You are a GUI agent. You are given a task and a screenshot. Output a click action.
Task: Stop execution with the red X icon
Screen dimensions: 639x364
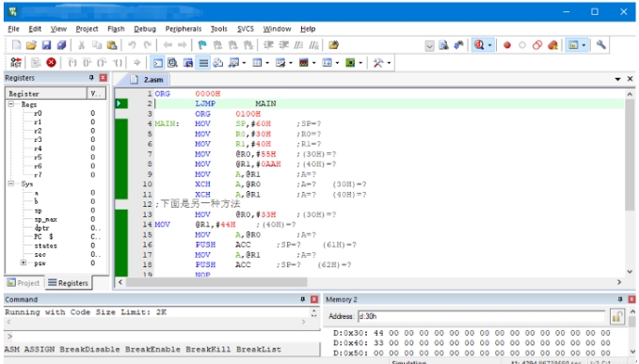tap(51, 63)
